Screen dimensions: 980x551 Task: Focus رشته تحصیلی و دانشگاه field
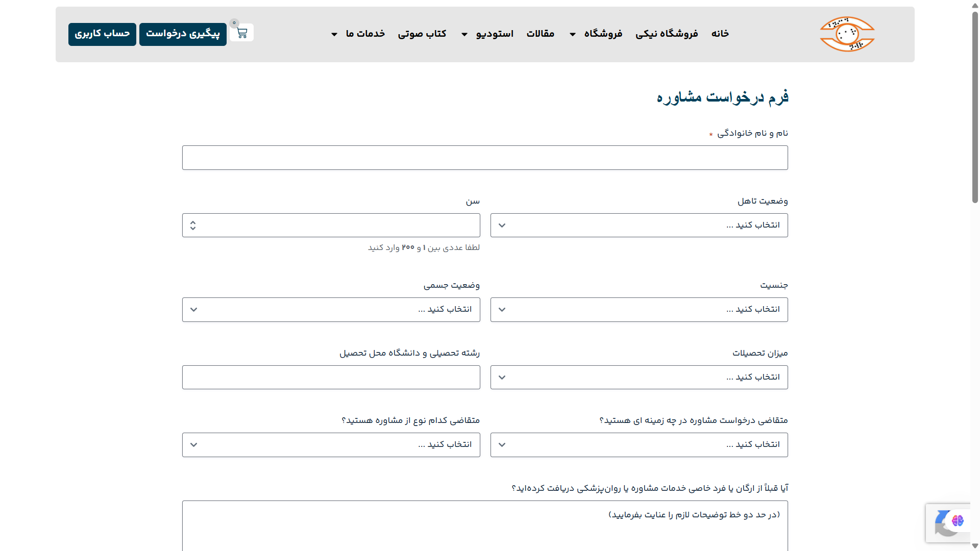click(x=331, y=377)
